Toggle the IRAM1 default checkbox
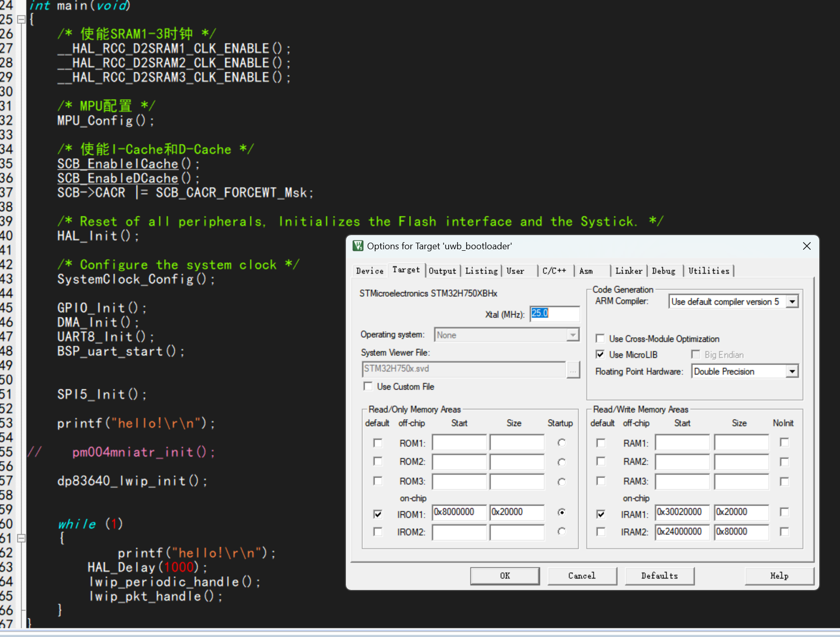Viewport: 840px width, 637px height. (x=601, y=514)
